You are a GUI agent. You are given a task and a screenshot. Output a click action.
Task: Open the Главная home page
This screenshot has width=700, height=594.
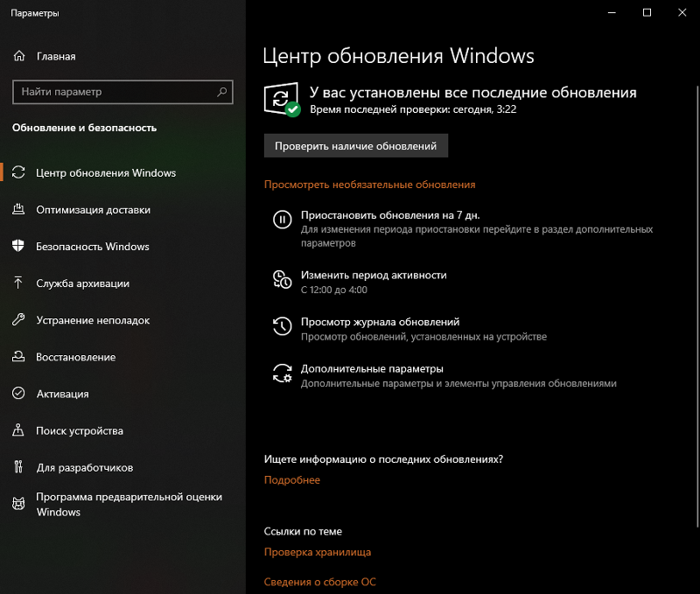tap(56, 56)
